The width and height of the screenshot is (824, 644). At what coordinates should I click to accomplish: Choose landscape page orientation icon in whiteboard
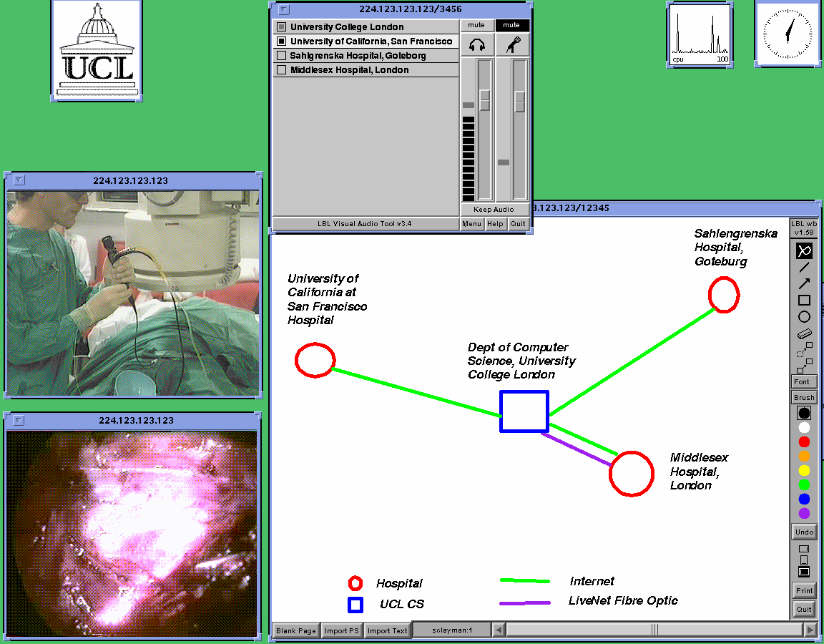[x=803, y=549]
